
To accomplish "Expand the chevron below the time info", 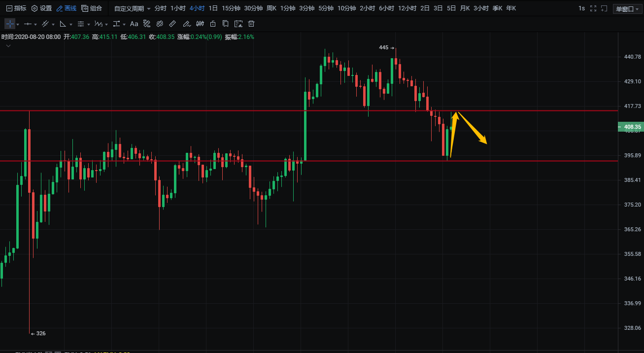I will 8,46.
